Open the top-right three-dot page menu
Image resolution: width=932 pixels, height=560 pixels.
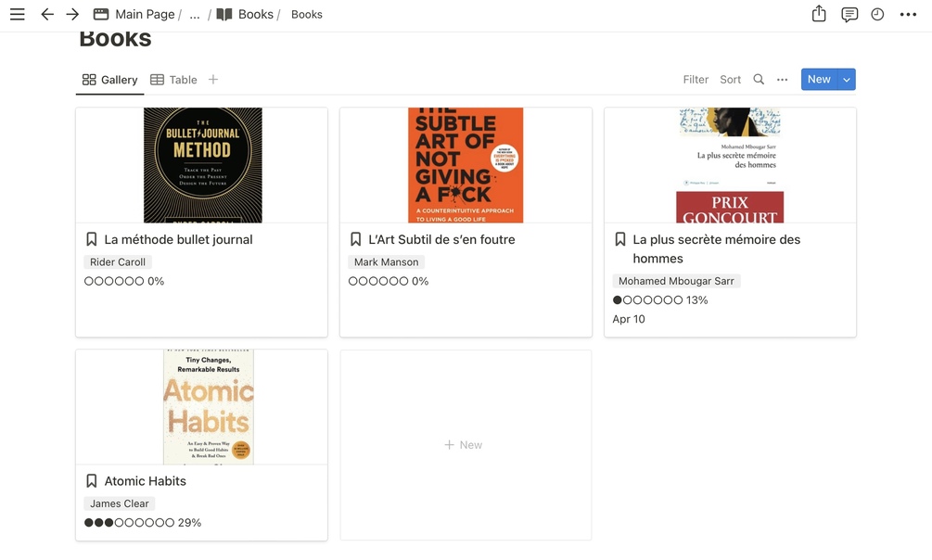908,15
